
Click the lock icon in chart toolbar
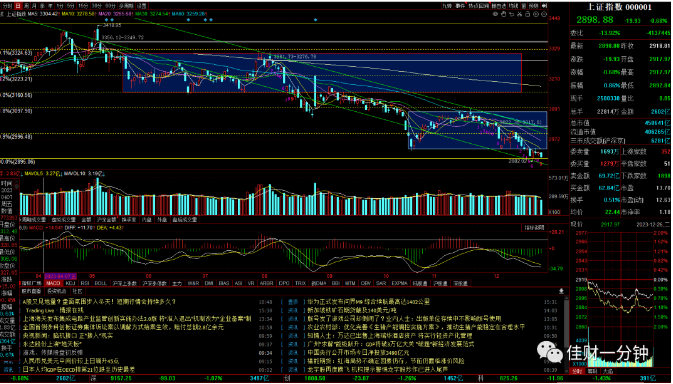point(527,14)
